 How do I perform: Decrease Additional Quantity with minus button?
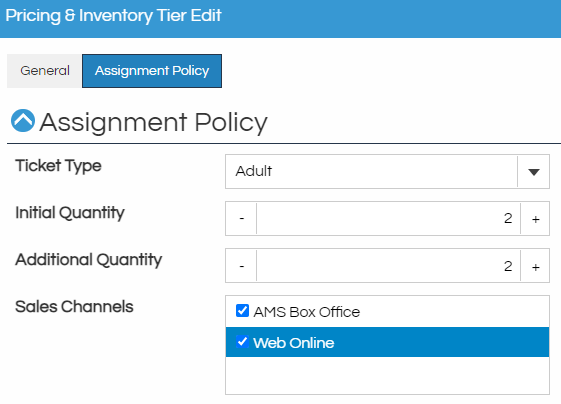(242, 266)
